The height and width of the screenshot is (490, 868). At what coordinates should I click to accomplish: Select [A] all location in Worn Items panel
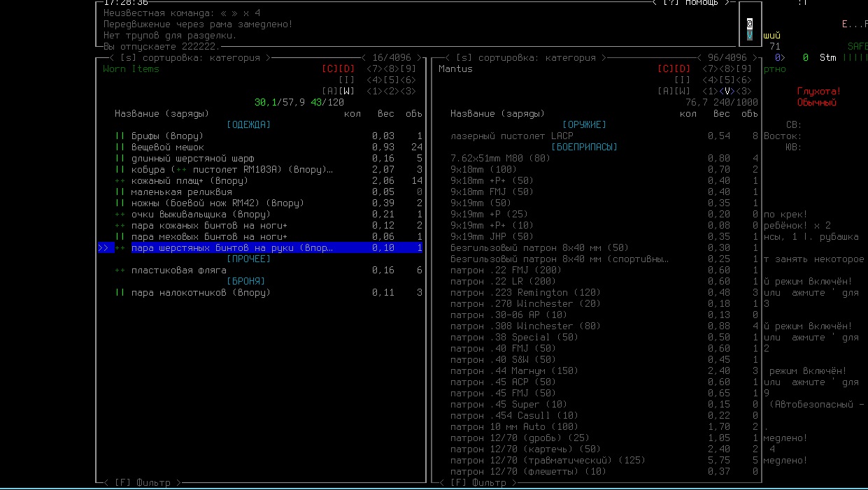coord(330,92)
